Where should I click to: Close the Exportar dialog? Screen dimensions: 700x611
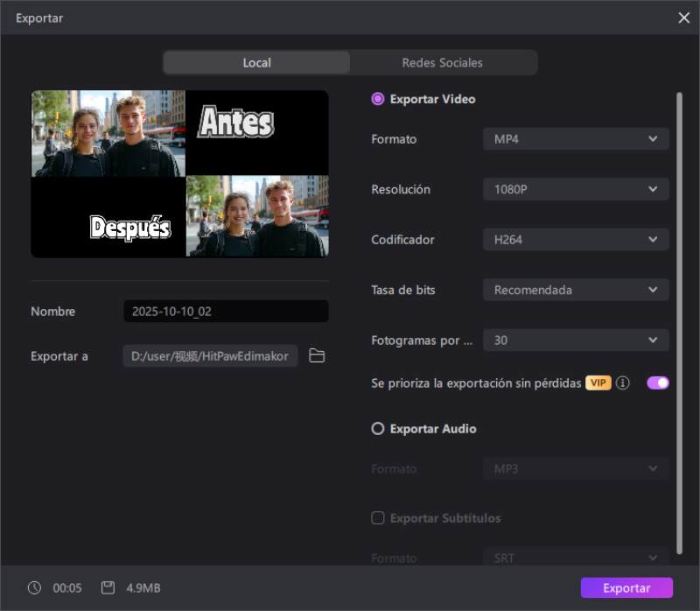(x=683, y=18)
